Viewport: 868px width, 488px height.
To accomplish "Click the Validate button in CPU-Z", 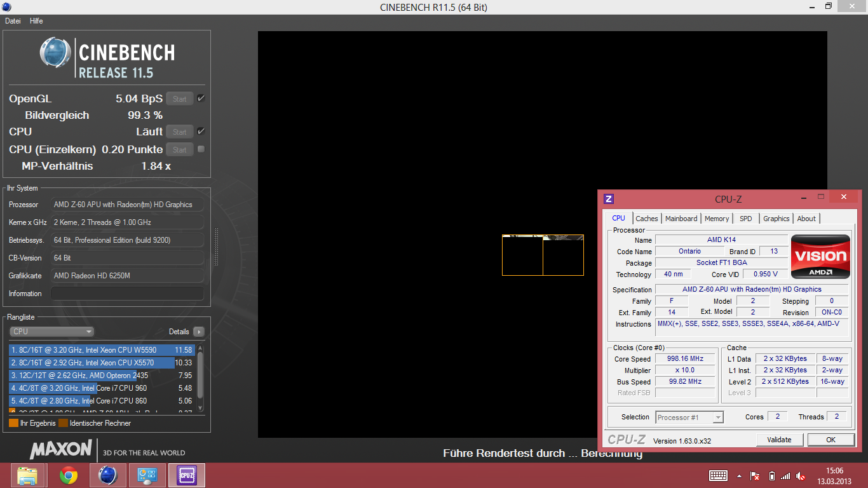I will point(780,440).
